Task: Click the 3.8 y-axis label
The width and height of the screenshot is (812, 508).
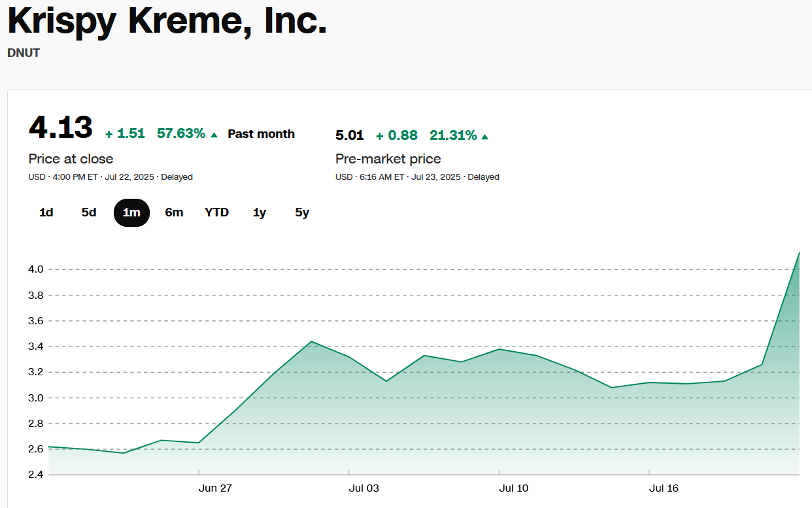Action: (36, 296)
